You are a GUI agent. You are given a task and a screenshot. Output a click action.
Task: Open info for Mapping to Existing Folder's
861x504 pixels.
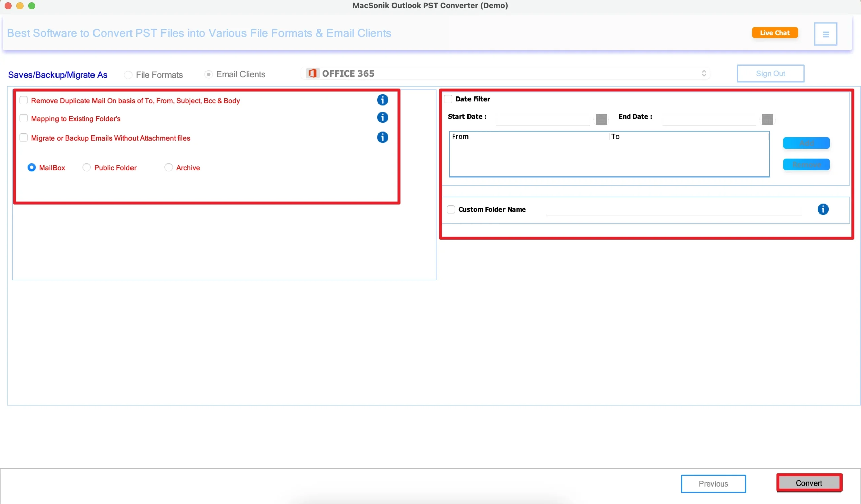pyautogui.click(x=382, y=117)
